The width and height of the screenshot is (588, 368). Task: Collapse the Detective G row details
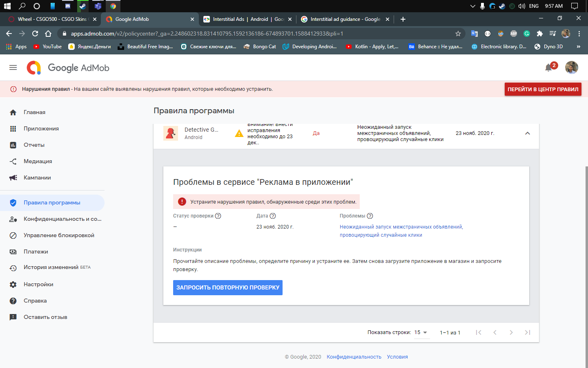point(528,133)
